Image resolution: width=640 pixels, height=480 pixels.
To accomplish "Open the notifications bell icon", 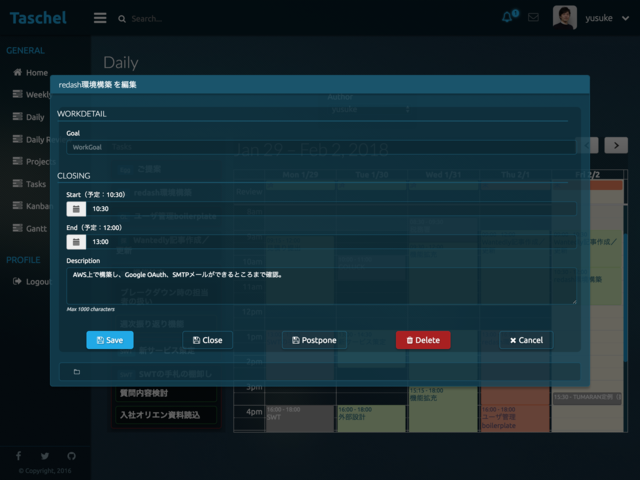I will point(508,18).
